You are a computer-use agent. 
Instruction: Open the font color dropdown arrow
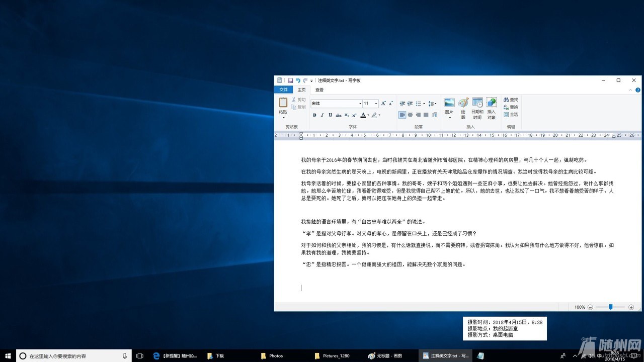[x=368, y=115]
